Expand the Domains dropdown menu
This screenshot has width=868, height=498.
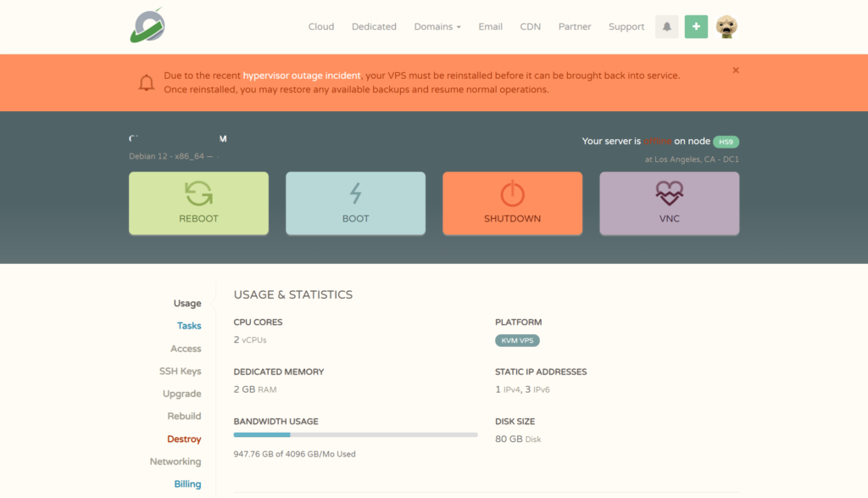coord(437,26)
